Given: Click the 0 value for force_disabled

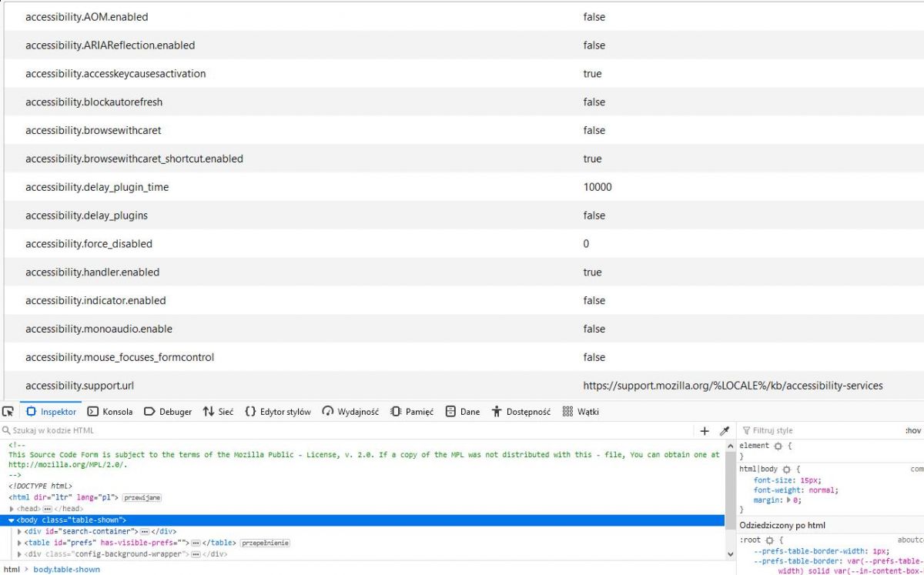Looking at the screenshot, I should point(586,244).
